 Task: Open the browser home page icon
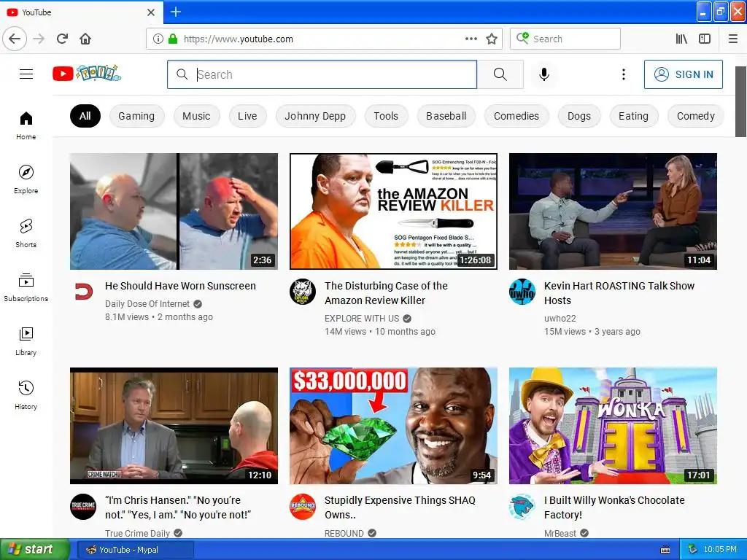click(x=85, y=39)
